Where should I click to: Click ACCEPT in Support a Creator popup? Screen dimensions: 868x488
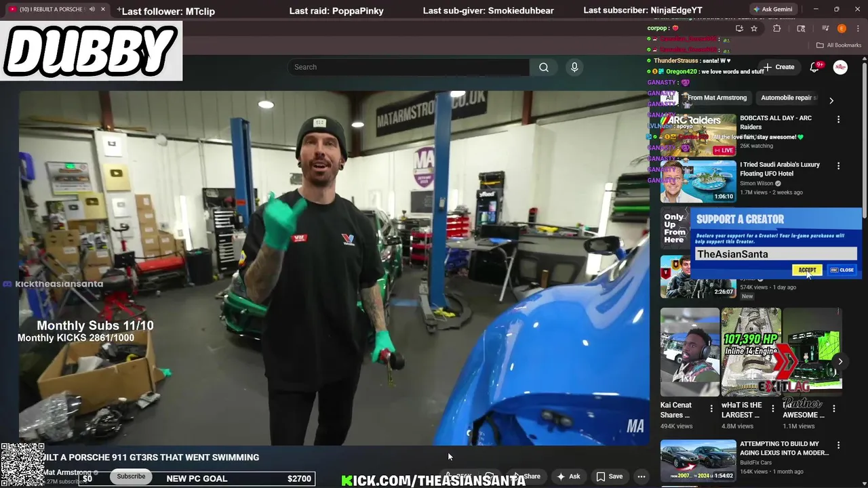[807, 270]
